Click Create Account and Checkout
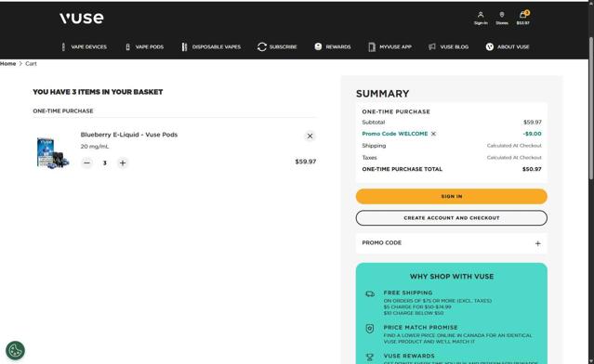 tap(452, 218)
